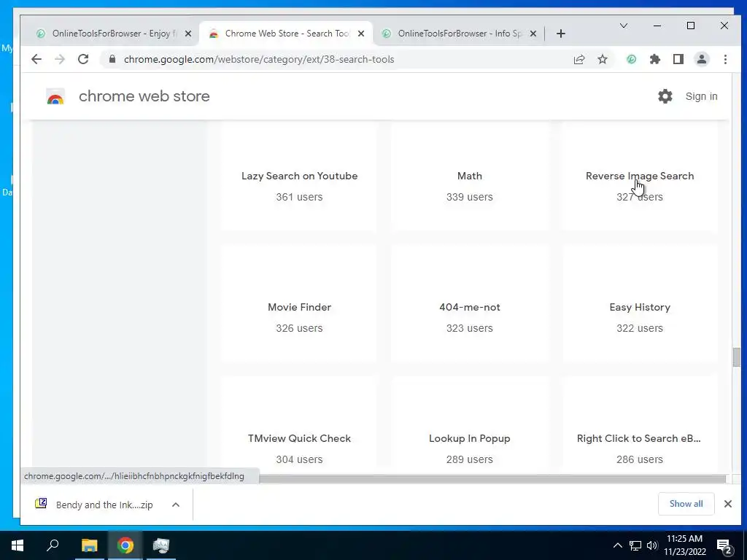The image size is (747, 560).
Task: Share this page icon in address bar
Action: click(x=578, y=59)
